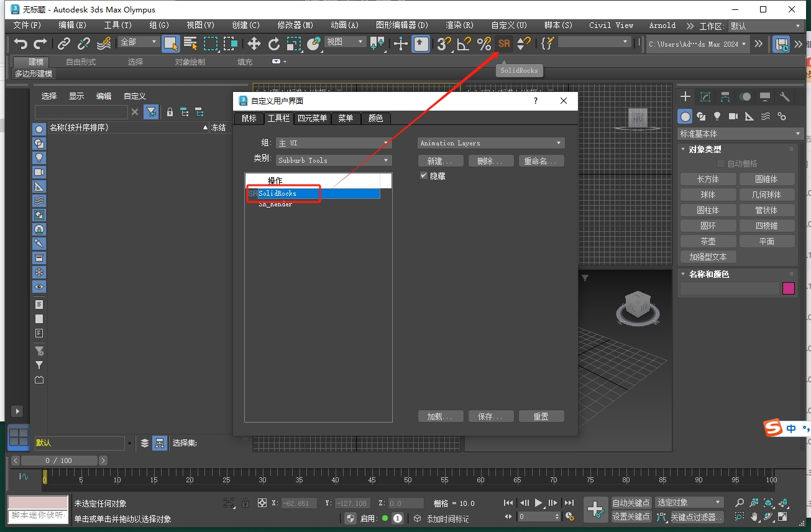Viewport: 811px width, 532px height.
Task: Open the Modify command panel tab
Action: pos(705,97)
